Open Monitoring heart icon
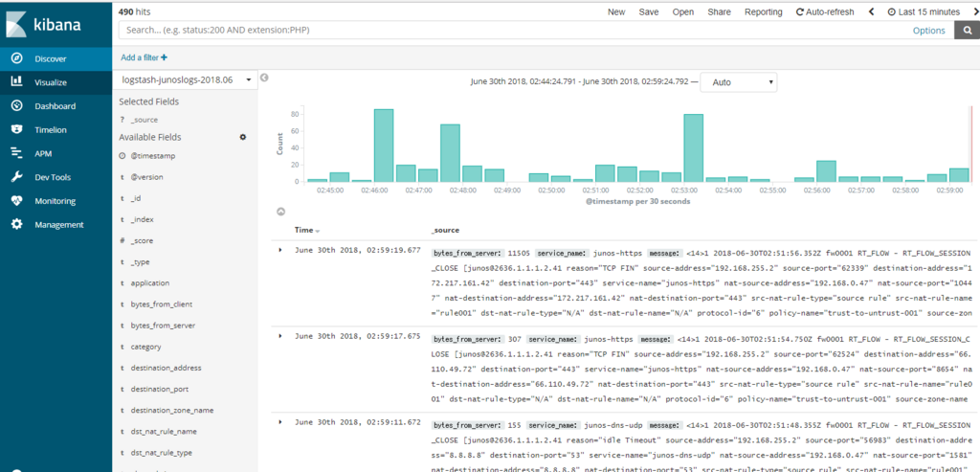The image size is (980, 472). pyautogui.click(x=17, y=201)
